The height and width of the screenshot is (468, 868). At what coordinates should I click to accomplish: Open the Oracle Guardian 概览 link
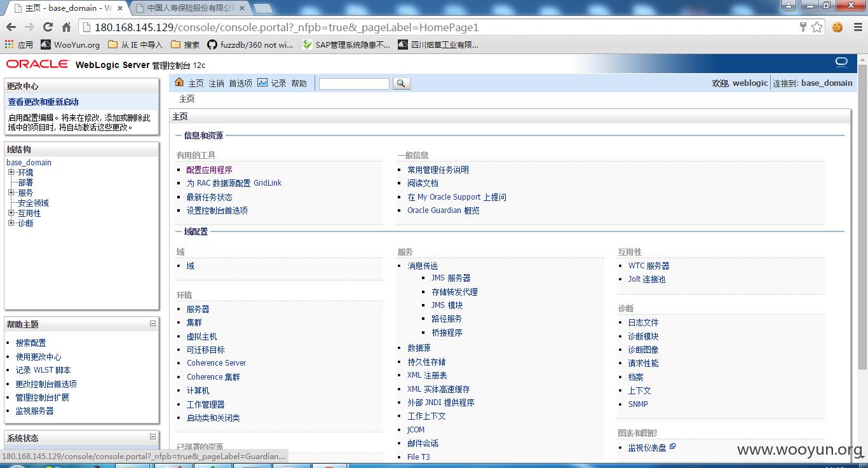point(444,210)
